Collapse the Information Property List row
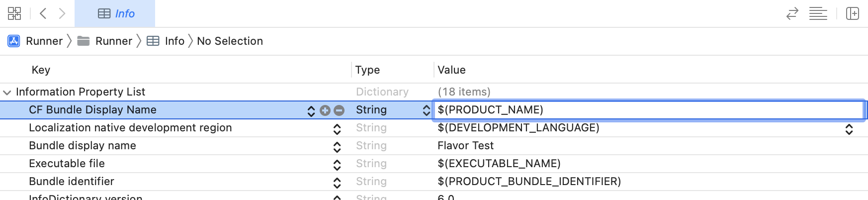 [x=7, y=92]
